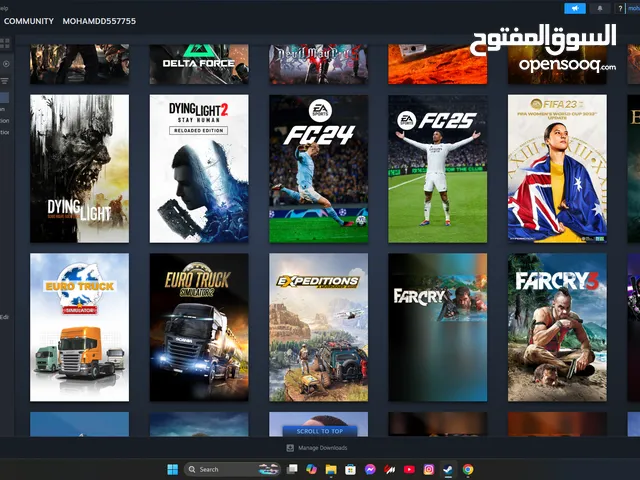Image resolution: width=640 pixels, height=480 pixels.
Task: Click the Manage Downloads icon
Action: (290, 448)
